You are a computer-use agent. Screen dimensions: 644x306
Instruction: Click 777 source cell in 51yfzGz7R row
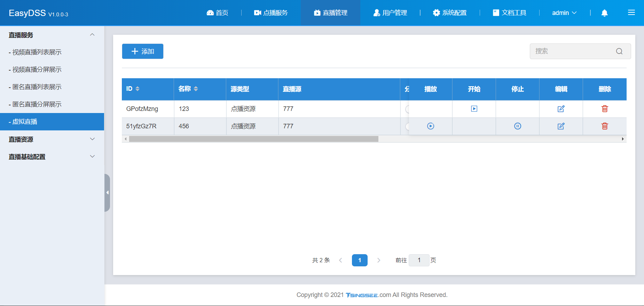point(288,126)
